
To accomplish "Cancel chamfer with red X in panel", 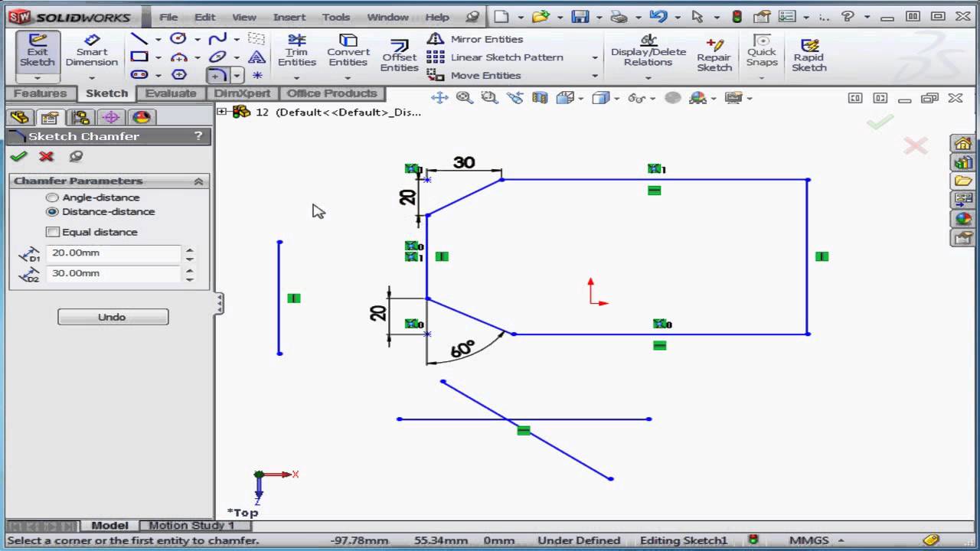I will [x=47, y=156].
